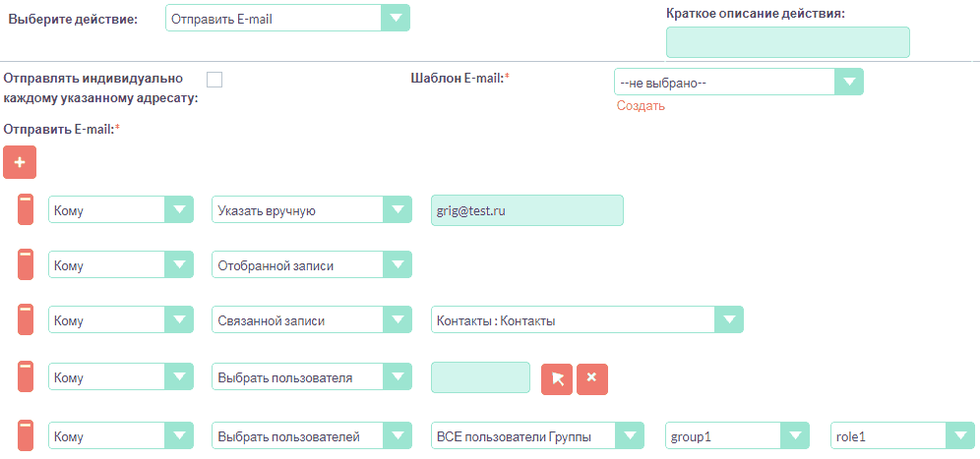This screenshot has height=459, width=980.
Task: Click the arrow select-user icon button
Action: point(557,378)
